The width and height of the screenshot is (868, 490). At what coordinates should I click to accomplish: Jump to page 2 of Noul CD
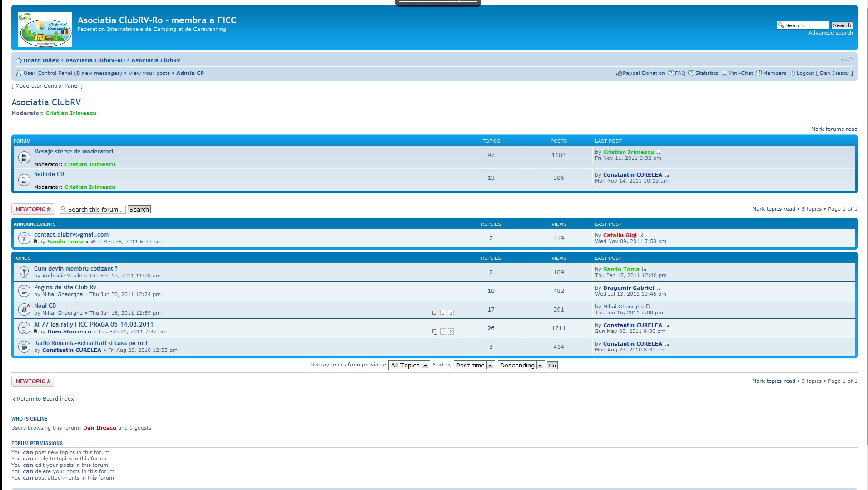pos(451,313)
